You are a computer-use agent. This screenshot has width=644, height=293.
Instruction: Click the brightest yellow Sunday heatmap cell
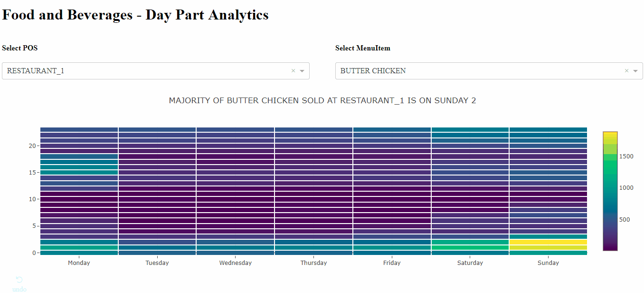[x=548, y=242]
